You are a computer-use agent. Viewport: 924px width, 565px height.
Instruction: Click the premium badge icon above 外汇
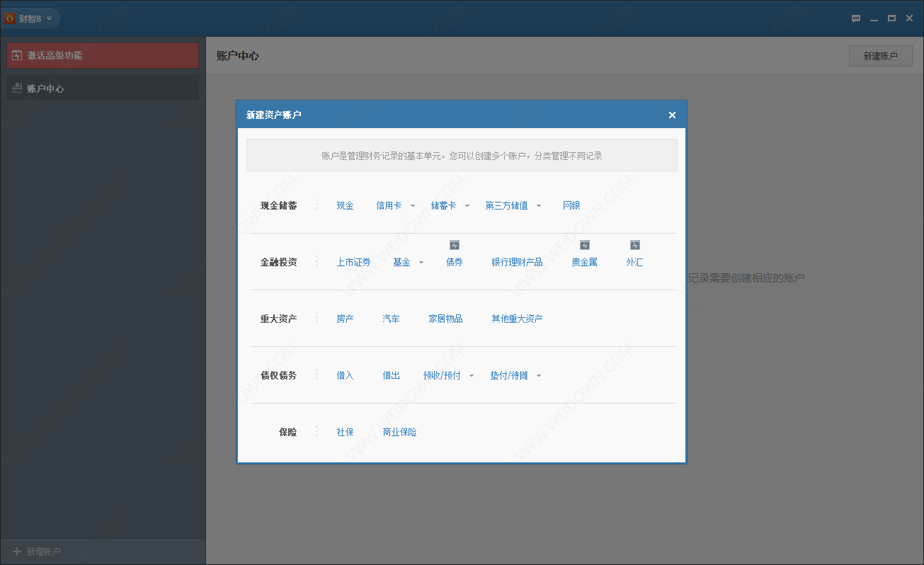[635, 245]
